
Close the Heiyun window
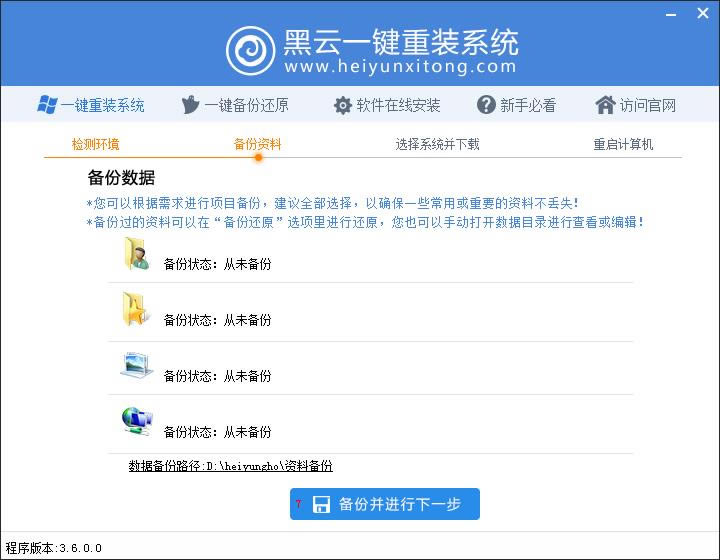click(703, 13)
